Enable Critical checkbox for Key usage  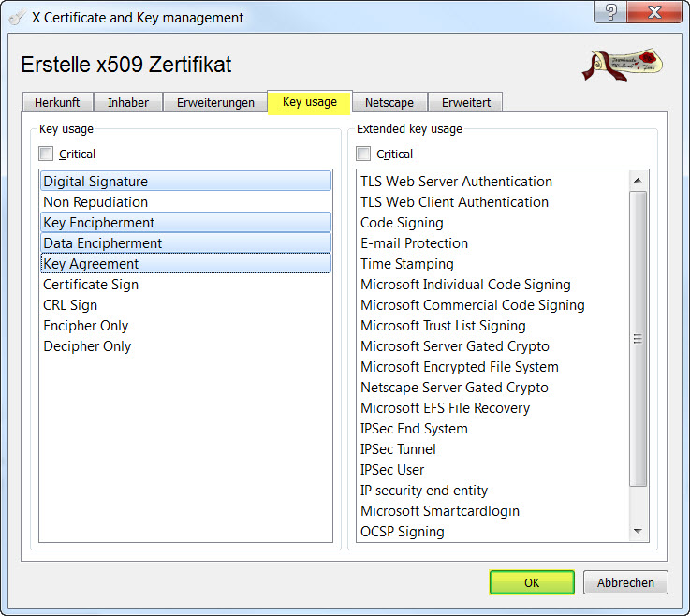pyautogui.click(x=47, y=154)
